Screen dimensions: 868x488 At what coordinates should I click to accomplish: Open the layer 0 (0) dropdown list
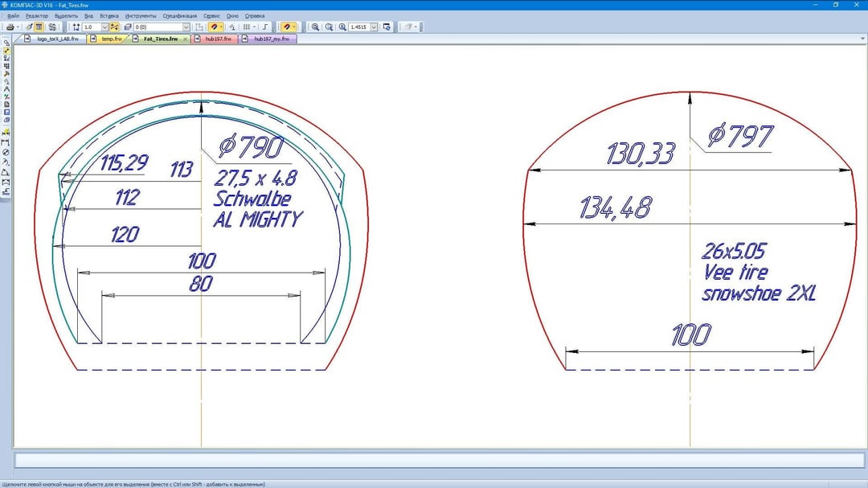(186, 27)
